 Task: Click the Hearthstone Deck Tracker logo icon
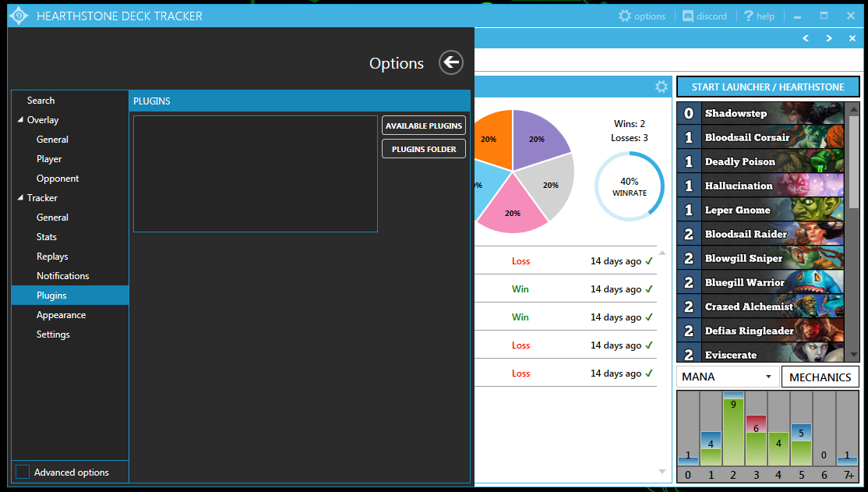19,16
